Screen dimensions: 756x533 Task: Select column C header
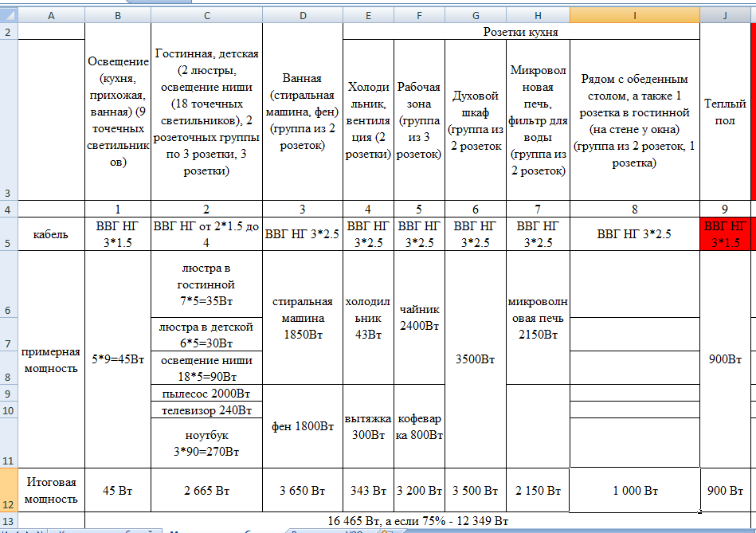[x=207, y=15]
